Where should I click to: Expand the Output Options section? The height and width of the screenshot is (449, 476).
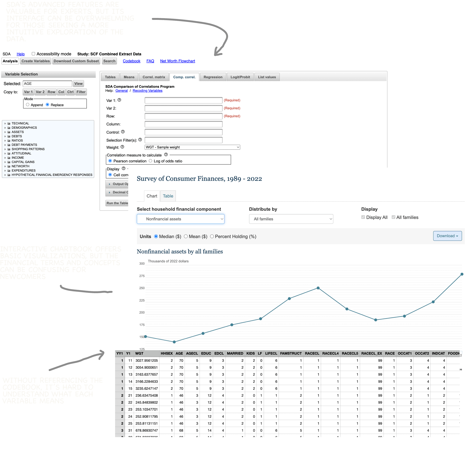(117, 184)
